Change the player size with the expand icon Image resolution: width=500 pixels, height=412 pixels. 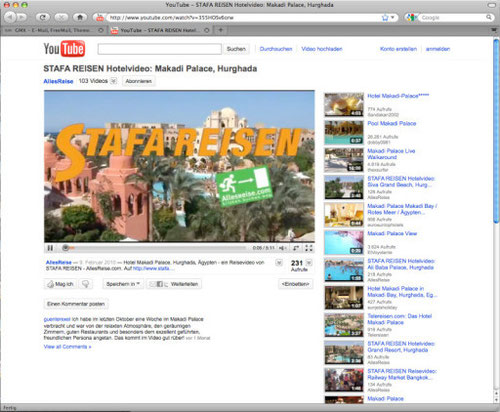coord(296,248)
